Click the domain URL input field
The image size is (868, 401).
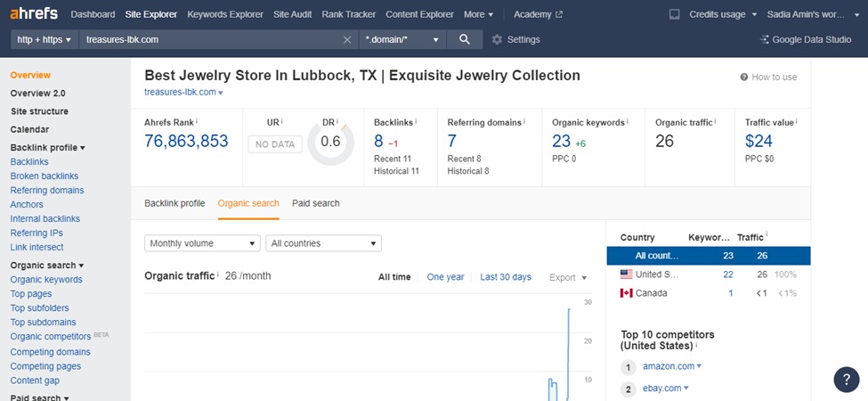[x=209, y=39]
